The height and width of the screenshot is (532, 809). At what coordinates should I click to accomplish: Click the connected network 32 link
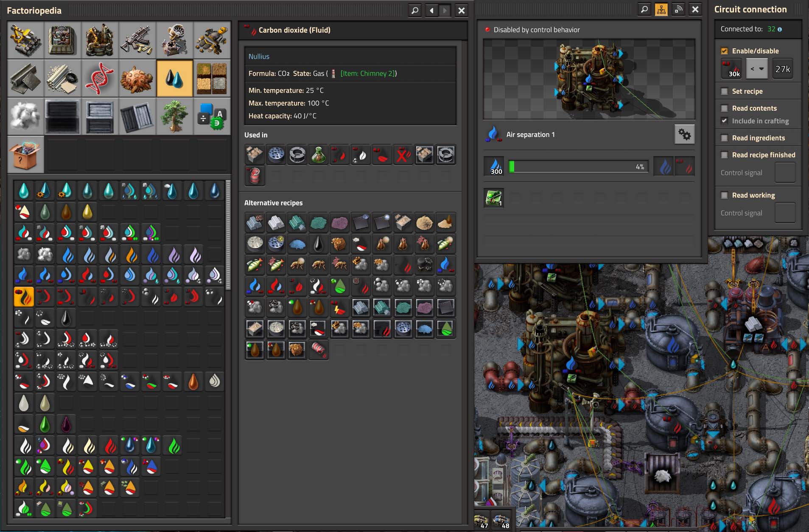click(771, 29)
